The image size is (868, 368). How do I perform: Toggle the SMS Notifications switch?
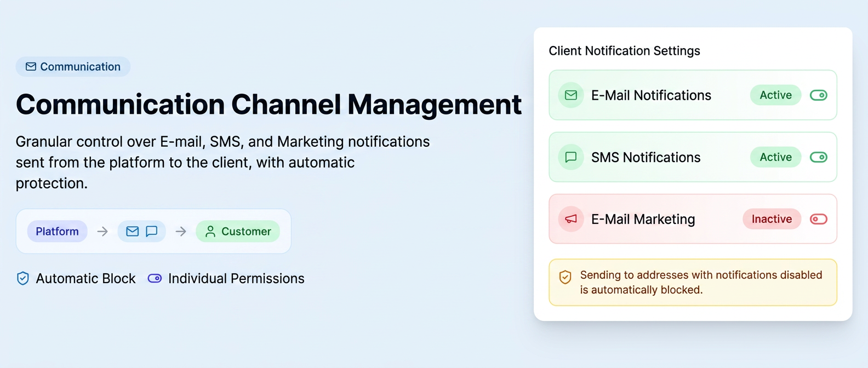pos(819,157)
